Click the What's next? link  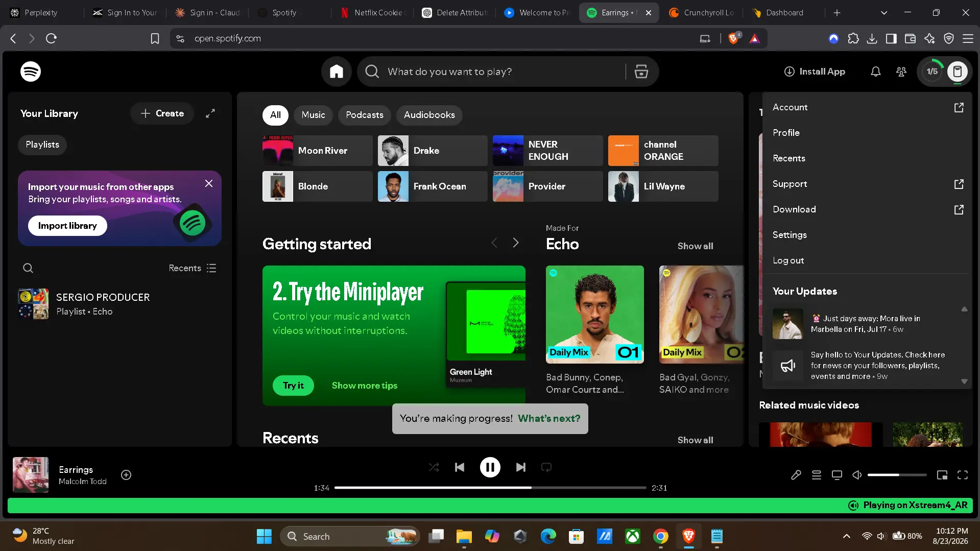coord(549,419)
